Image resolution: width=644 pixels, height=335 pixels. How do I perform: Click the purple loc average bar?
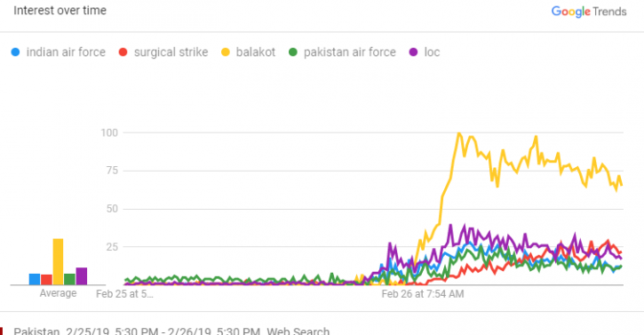click(82, 276)
